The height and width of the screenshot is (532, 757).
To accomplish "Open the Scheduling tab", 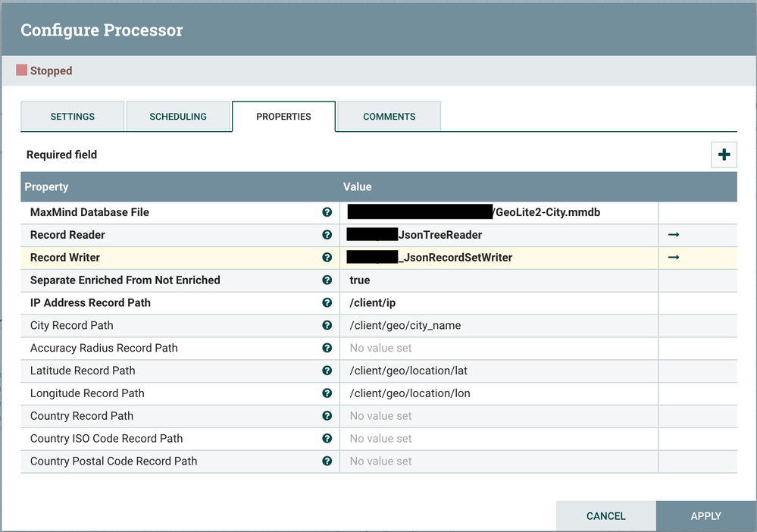I will click(x=178, y=117).
